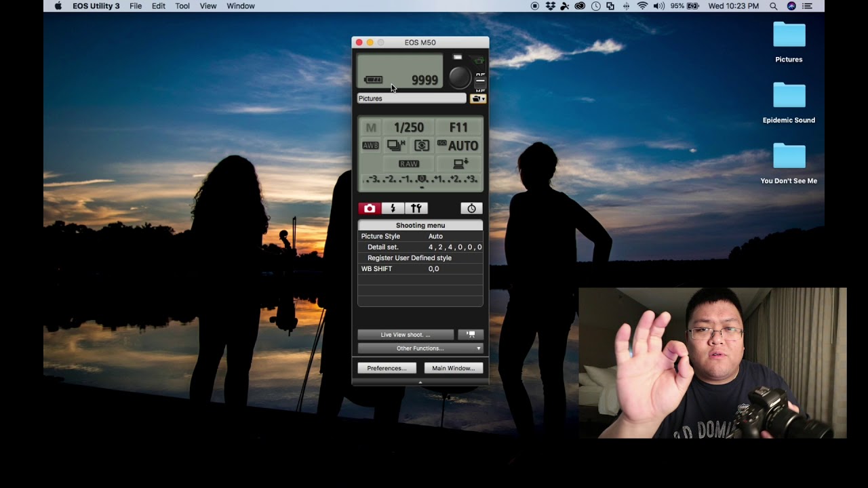This screenshot has width=868, height=488.
Task: Open the RAW image quality setting
Action: (x=409, y=164)
